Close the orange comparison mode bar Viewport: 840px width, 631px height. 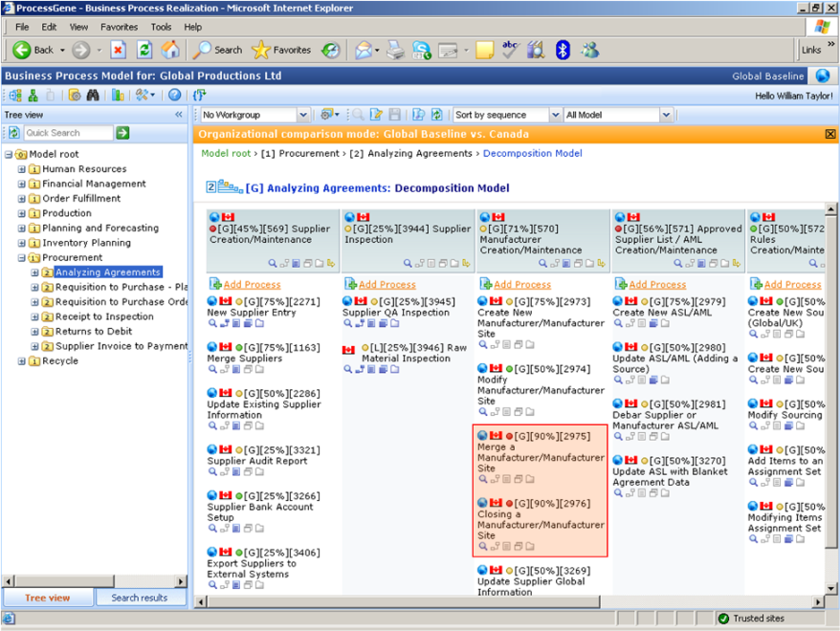pyautogui.click(x=829, y=134)
